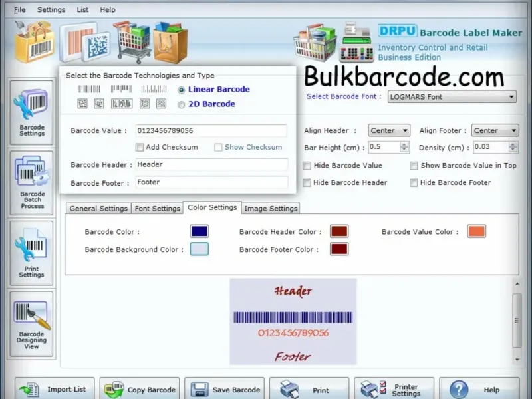Open the Align Header dropdown
Image resolution: width=532 pixels, height=399 pixels.
pos(389,130)
